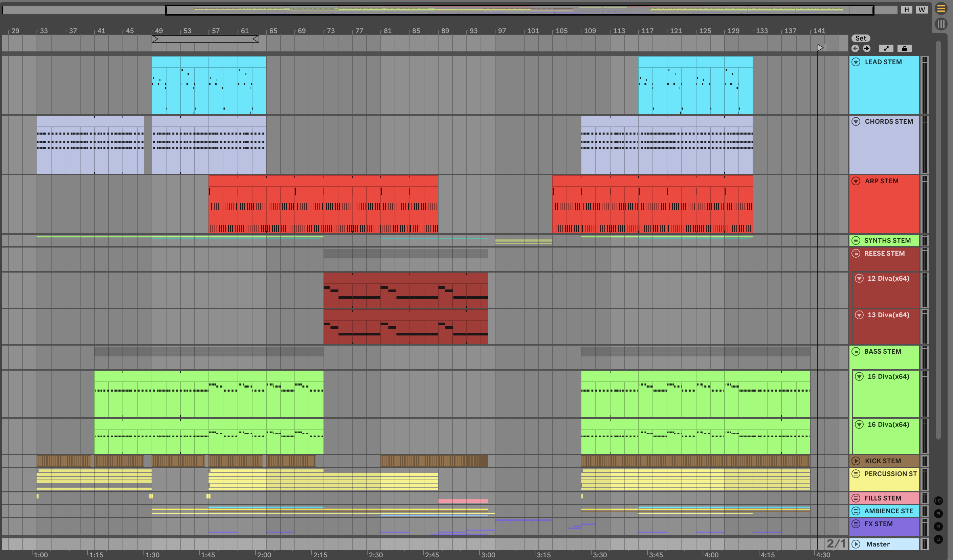Toggle the Mixer (M) section visibility
953x560 pixels.
pyautogui.click(x=938, y=527)
